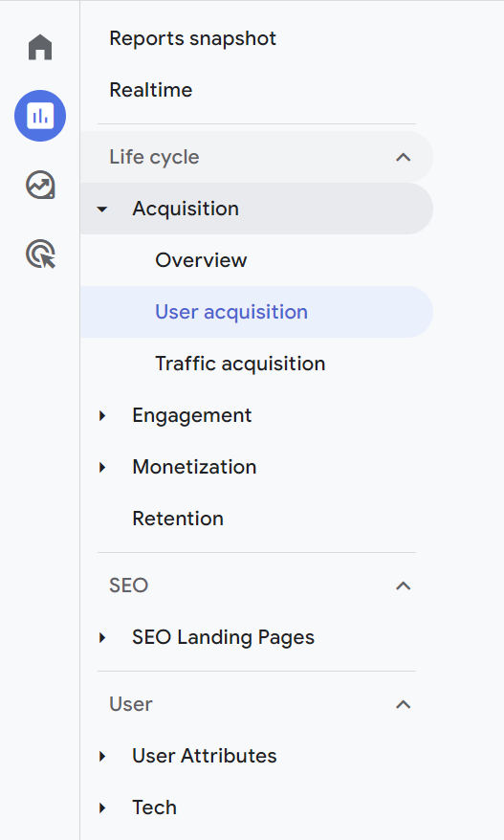Open the Home icon in the rail

40,47
